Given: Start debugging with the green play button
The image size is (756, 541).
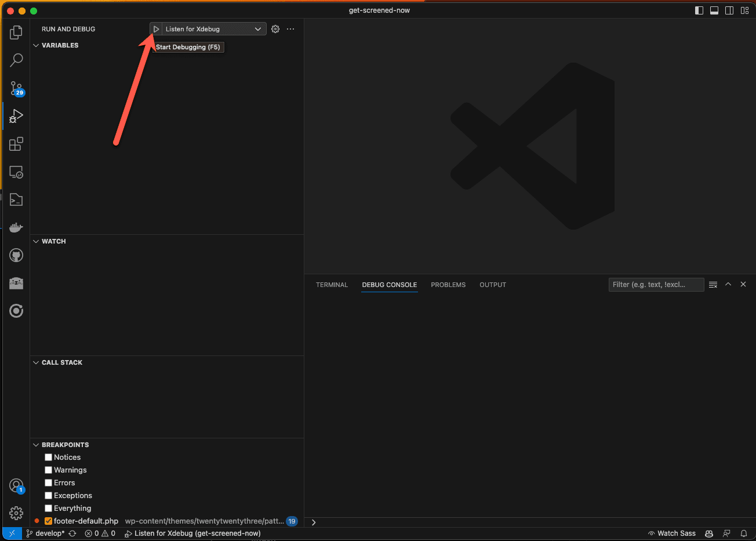Looking at the screenshot, I should 155,28.
